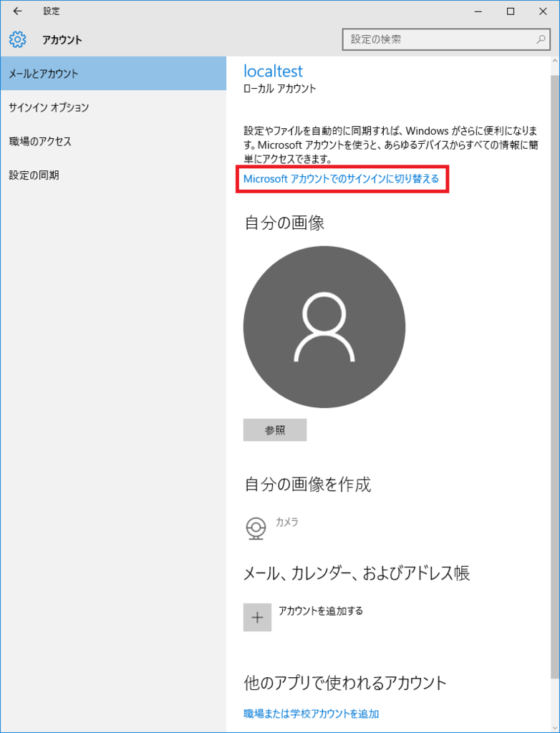Click 他のアプリで使われるアカウント heading
Image resolution: width=560 pixels, height=733 pixels.
click(x=346, y=684)
